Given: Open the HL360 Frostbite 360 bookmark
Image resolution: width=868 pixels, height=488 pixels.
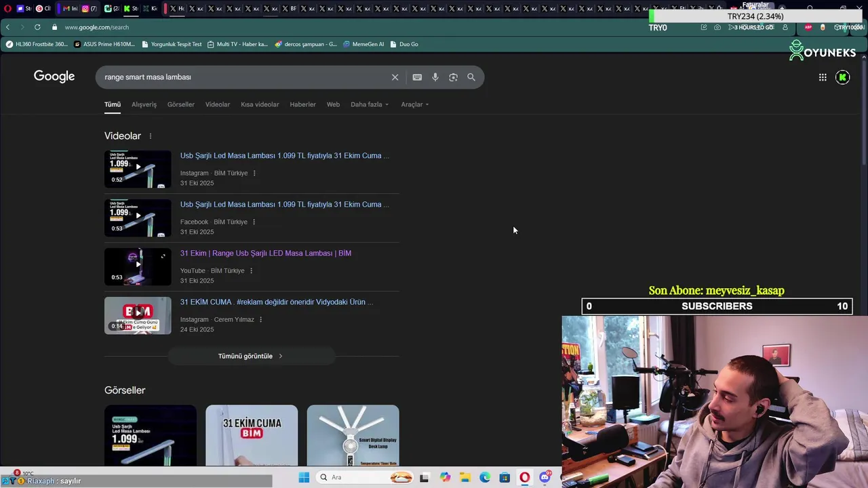Looking at the screenshot, I should pos(37,44).
